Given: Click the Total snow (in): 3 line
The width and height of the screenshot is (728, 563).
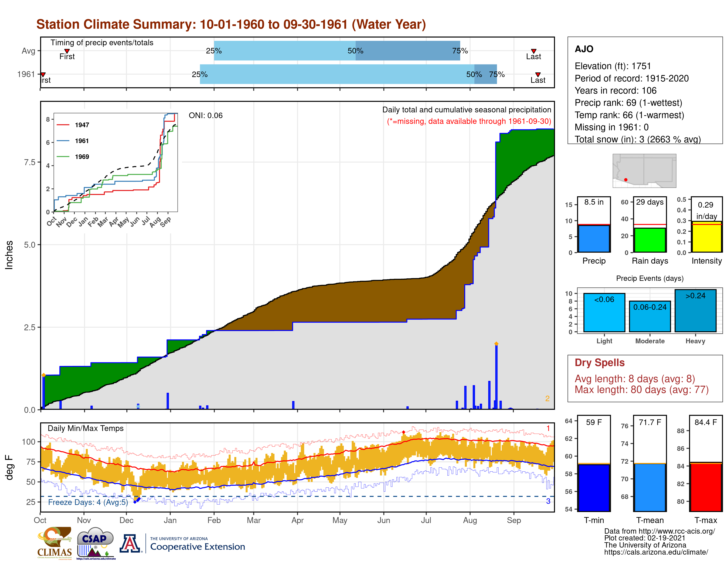Looking at the screenshot, I should pos(638,139).
